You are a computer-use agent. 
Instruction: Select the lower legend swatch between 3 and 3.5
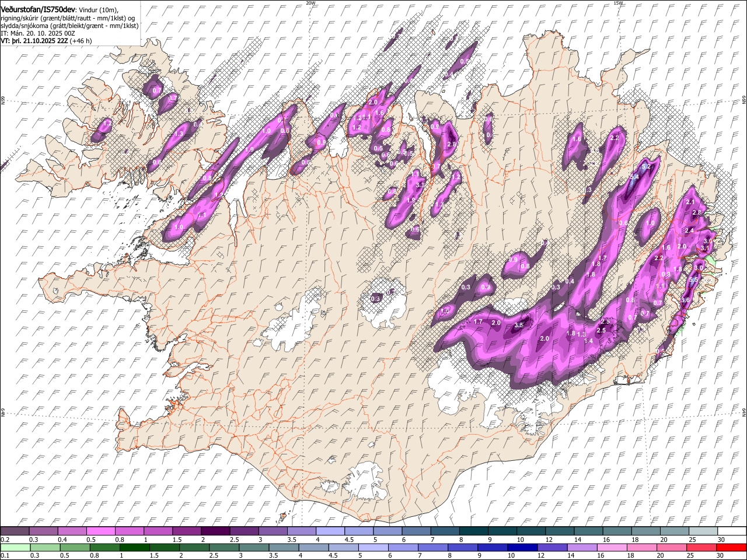tap(254, 547)
